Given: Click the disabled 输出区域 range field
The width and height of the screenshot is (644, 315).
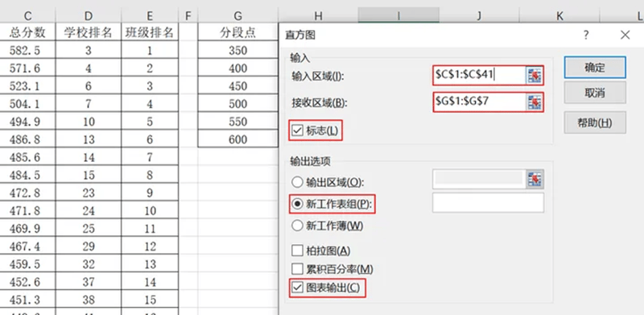Looking at the screenshot, I should coord(479,179).
